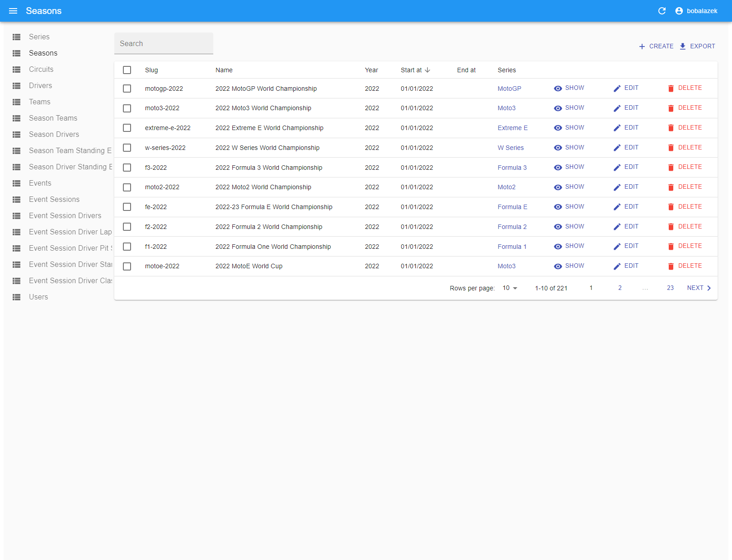Image resolution: width=732 pixels, height=560 pixels.
Task: Click trash icon for extreme-e-2022 row
Action: point(671,128)
